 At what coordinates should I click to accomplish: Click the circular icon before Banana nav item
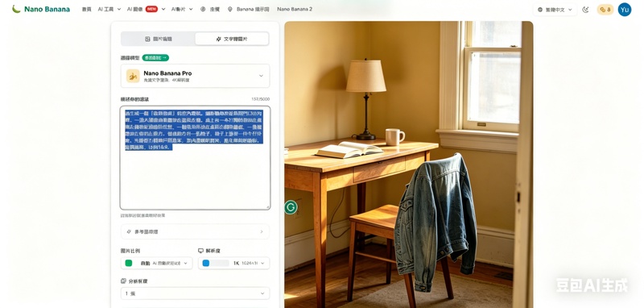[x=203, y=9]
